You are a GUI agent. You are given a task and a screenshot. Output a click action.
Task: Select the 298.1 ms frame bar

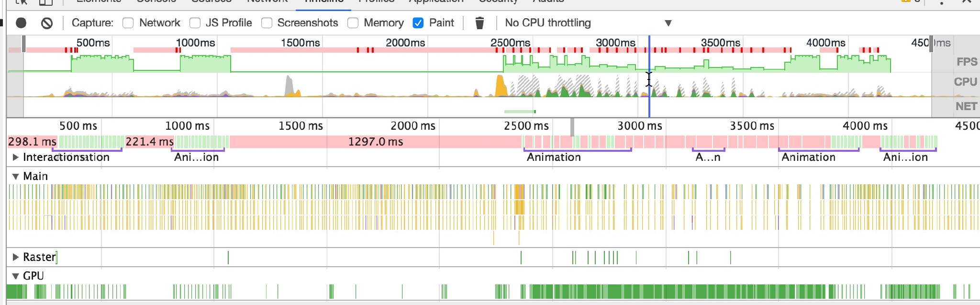click(x=33, y=142)
